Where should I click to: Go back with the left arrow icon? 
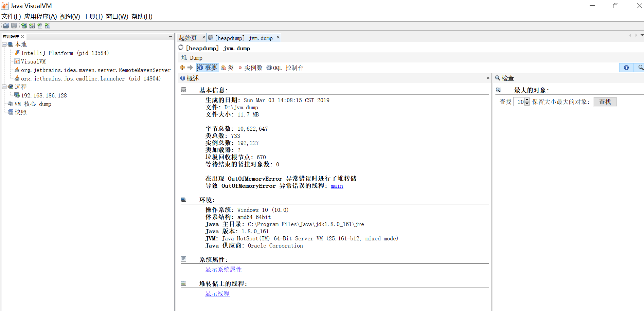(x=182, y=68)
